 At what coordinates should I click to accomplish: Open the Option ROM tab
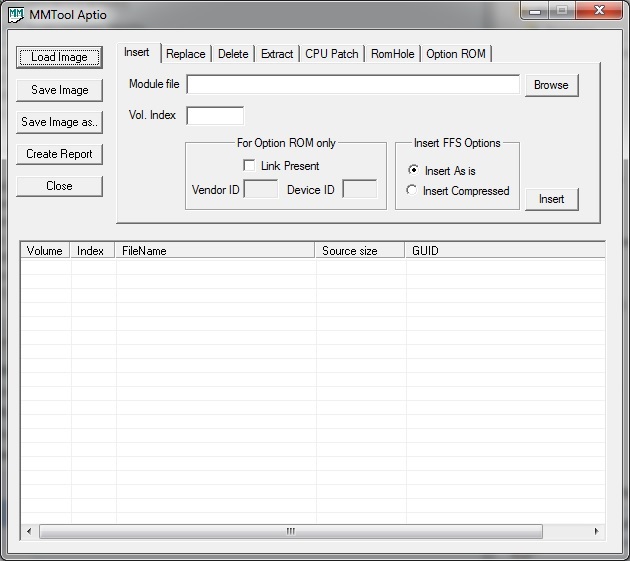[456, 54]
